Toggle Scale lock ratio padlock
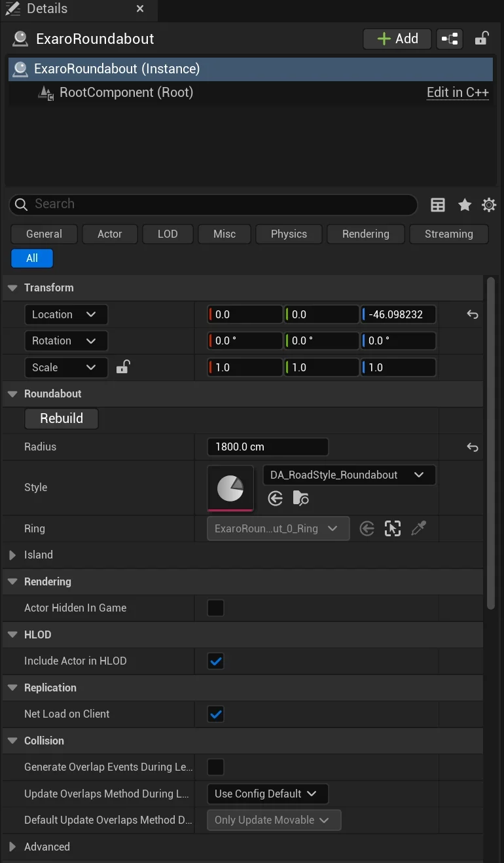This screenshot has height=863, width=504. click(122, 367)
